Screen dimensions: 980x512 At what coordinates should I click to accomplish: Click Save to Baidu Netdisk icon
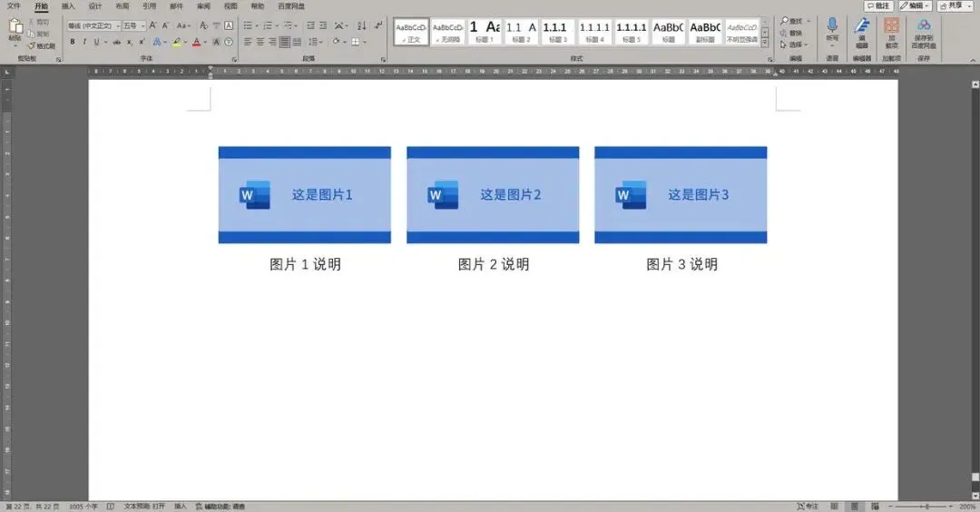[x=924, y=25]
